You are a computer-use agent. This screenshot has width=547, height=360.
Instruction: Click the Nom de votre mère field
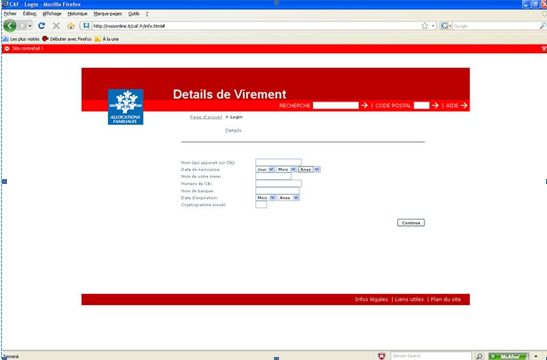pos(273,176)
